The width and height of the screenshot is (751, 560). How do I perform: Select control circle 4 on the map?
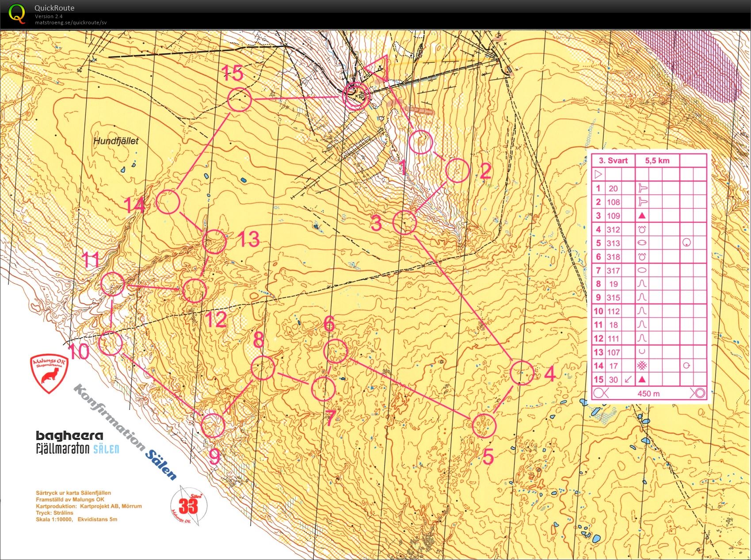(x=522, y=373)
